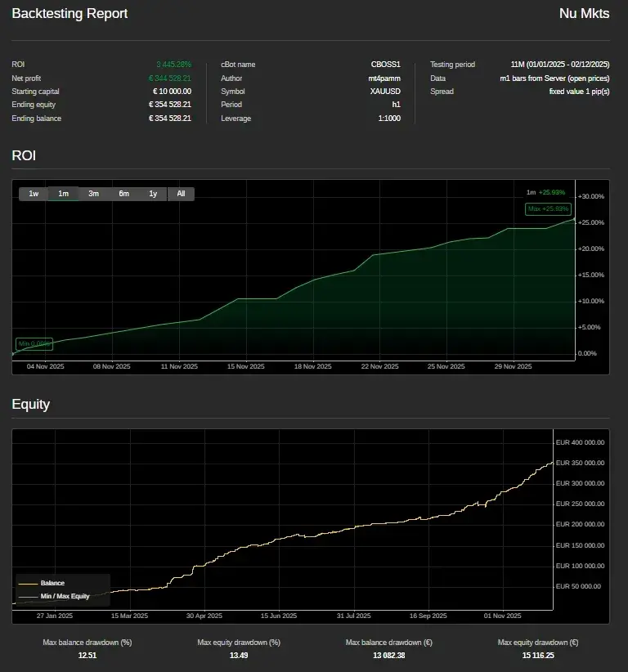Display All time ROI data
Viewport: 628px width, 672px height.
pyautogui.click(x=181, y=194)
